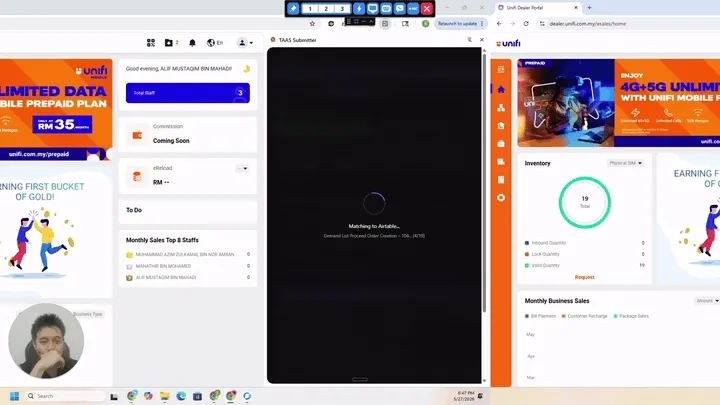Close the TAAS Submitter side panel
This screenshot has width=720, height=405.
(482, 40)
